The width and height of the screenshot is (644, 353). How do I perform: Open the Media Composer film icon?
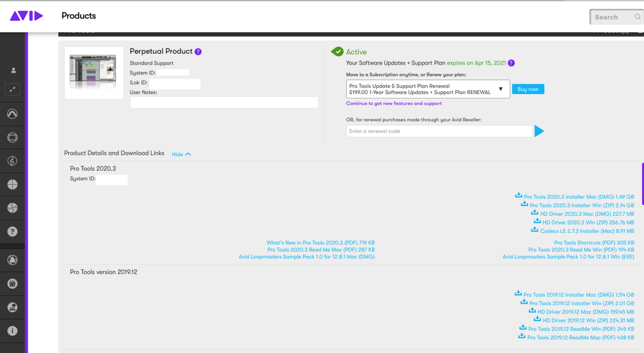pyautogui.click(x=12, y=138)
